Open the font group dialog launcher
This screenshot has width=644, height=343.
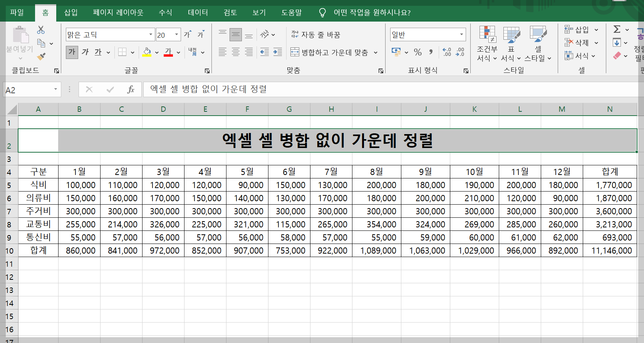(x=207, y=71)
